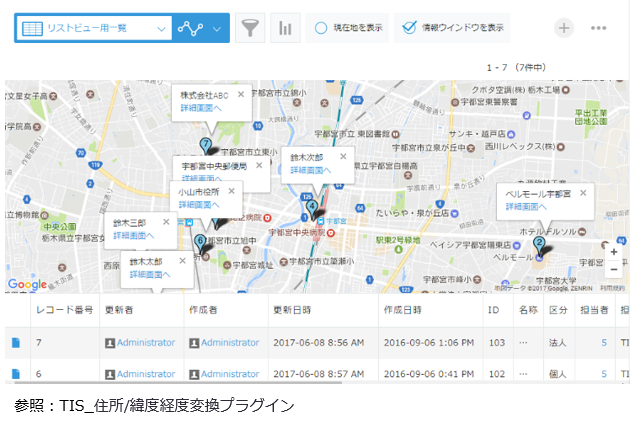The height and width of the screenshot is (423, 639).
Task: Sort by 更新日時 column header
Action: point(292,310)
